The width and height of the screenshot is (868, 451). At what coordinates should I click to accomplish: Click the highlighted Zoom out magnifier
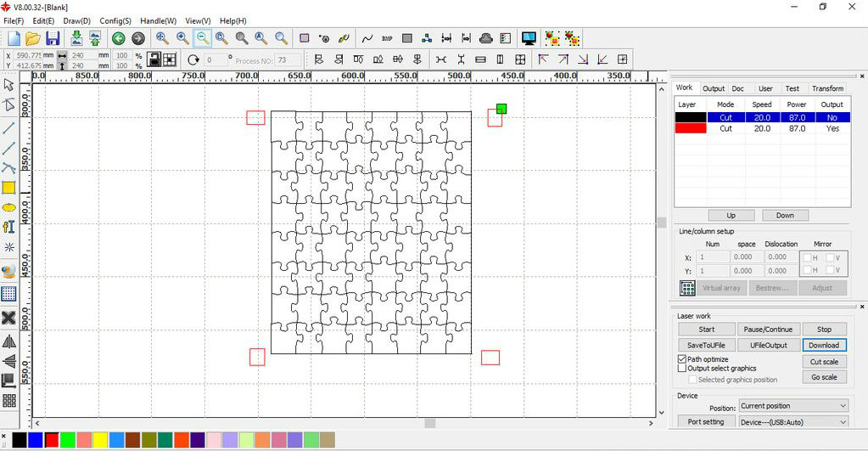203,38
